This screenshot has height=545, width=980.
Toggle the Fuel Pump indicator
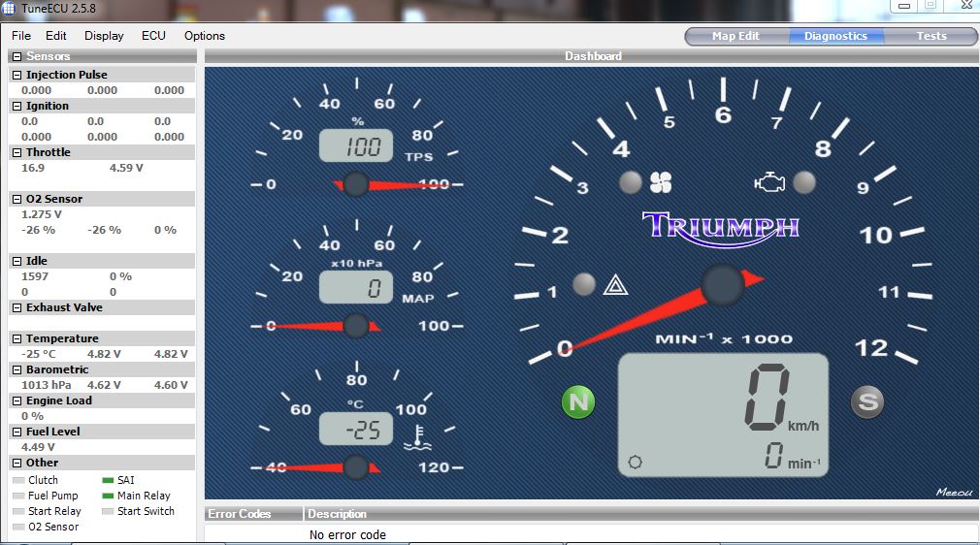coord(19,496)
